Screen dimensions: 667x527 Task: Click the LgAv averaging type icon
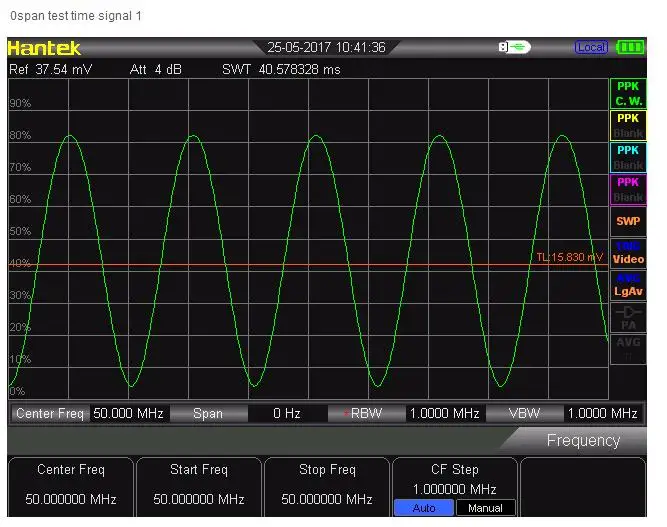coord(628,285)
